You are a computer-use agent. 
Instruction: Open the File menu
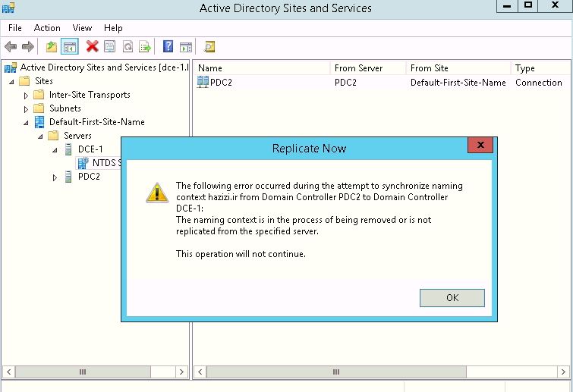point(15,28)
